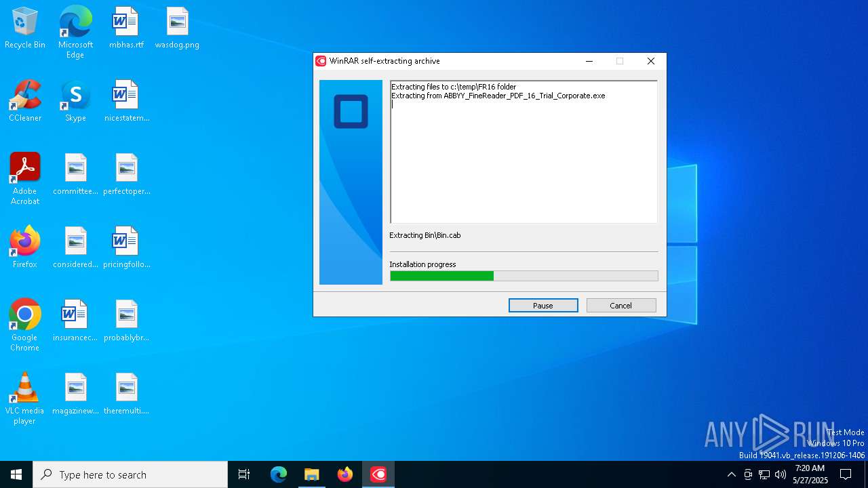
Task: Select the insurancec... document icon
Action: (75, 321)
